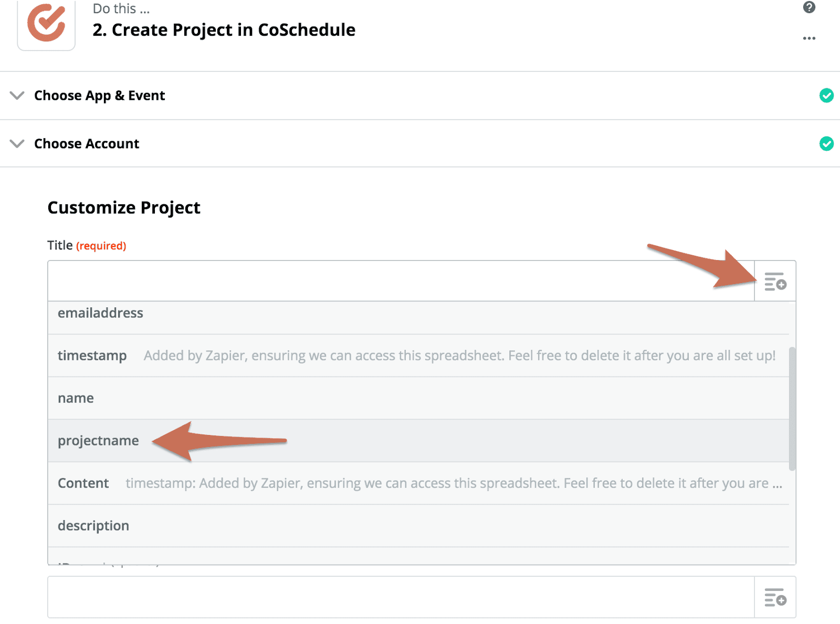Viewport: 840px width, 624px height.
Task: Collapse the Choose Account section
Action: click(17, 143)
